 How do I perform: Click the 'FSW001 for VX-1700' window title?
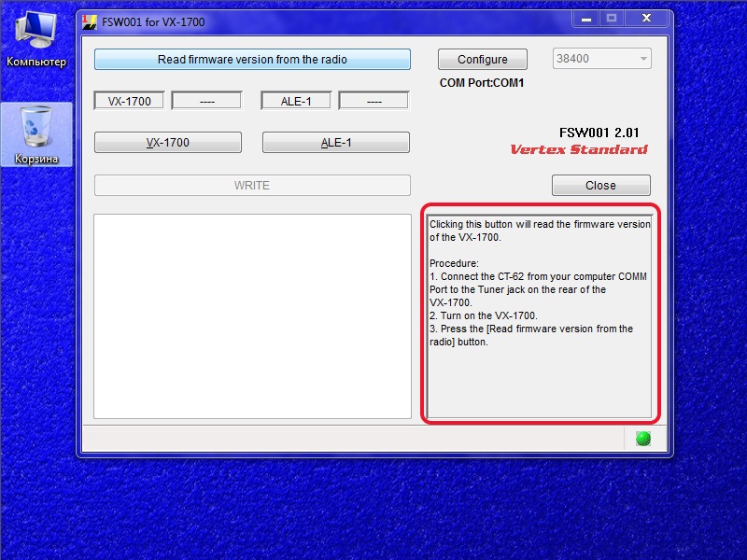(153, 21)
